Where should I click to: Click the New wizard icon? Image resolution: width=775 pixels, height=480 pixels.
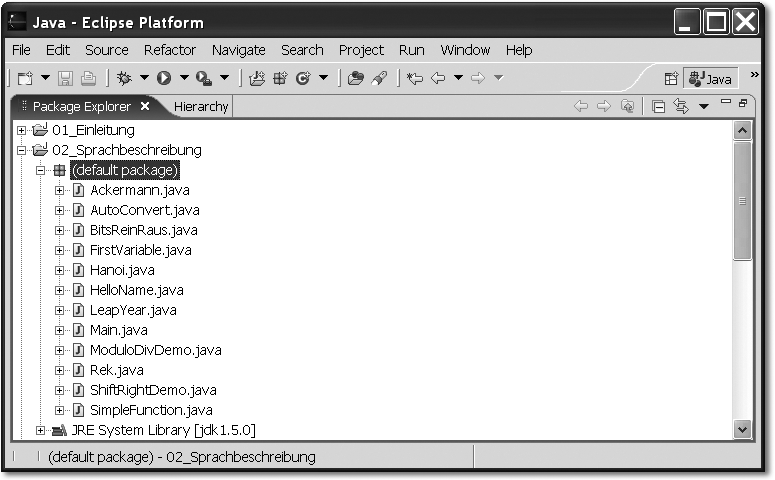pos(25,78)
